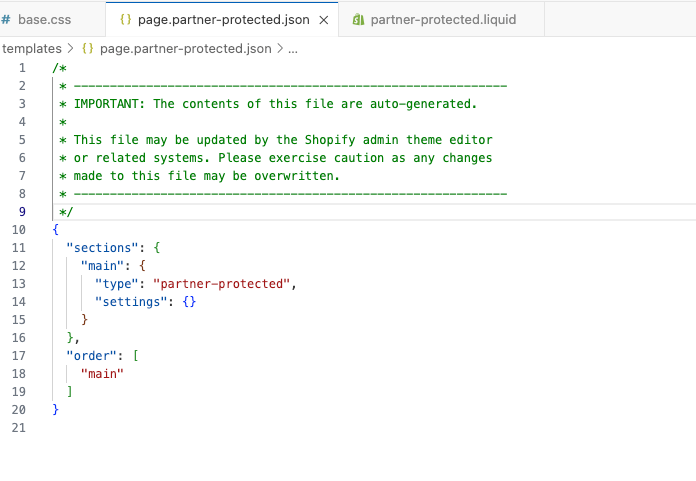The width and height of the screenshot is (696, 481).
Task: Click the JSON braces icon in the breadcrumb
Action: (x=87, y=48)
